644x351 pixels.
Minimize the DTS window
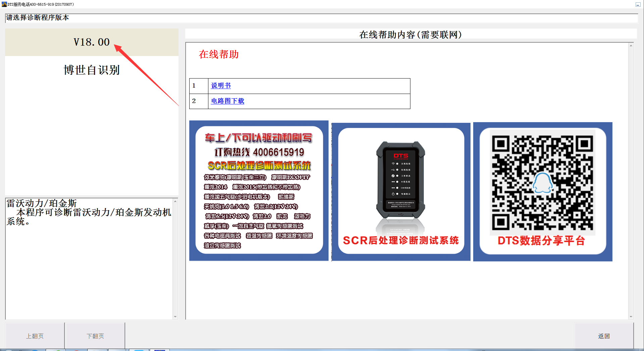(638, 4)
